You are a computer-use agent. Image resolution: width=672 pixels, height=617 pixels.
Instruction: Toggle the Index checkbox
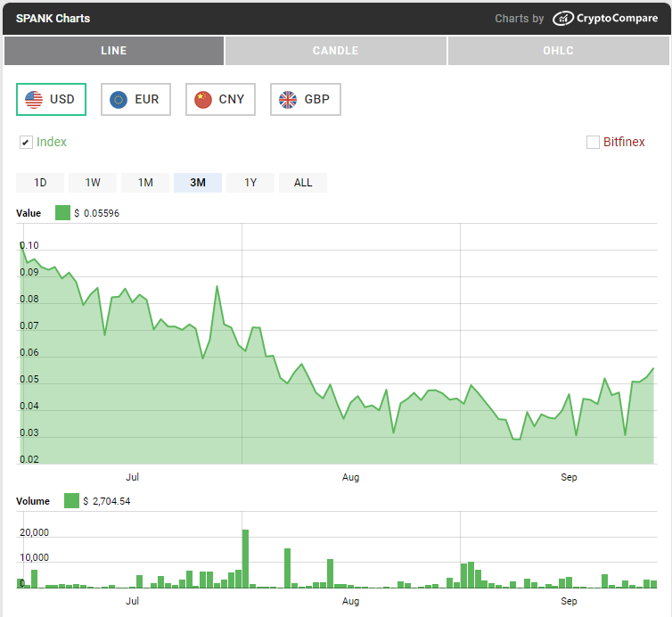point(26,142)
